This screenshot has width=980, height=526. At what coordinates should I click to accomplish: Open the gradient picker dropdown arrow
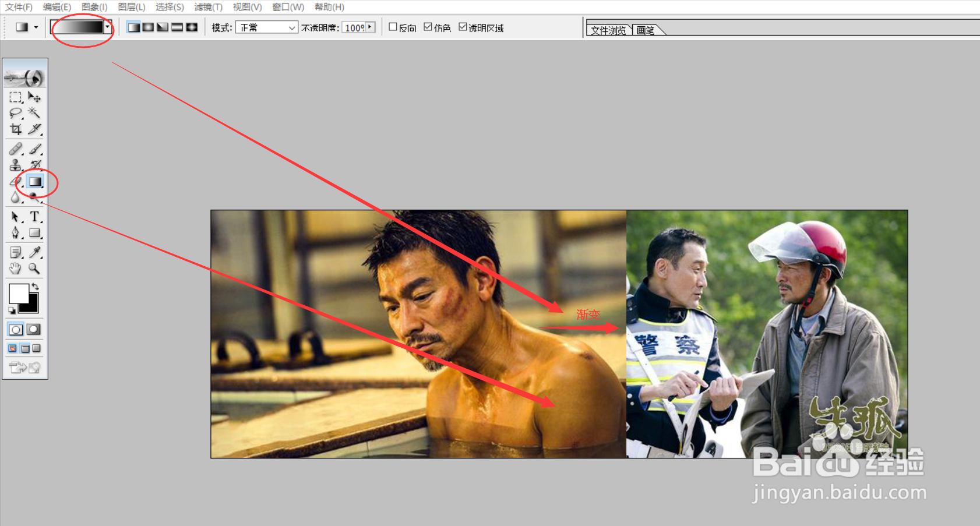107,27
